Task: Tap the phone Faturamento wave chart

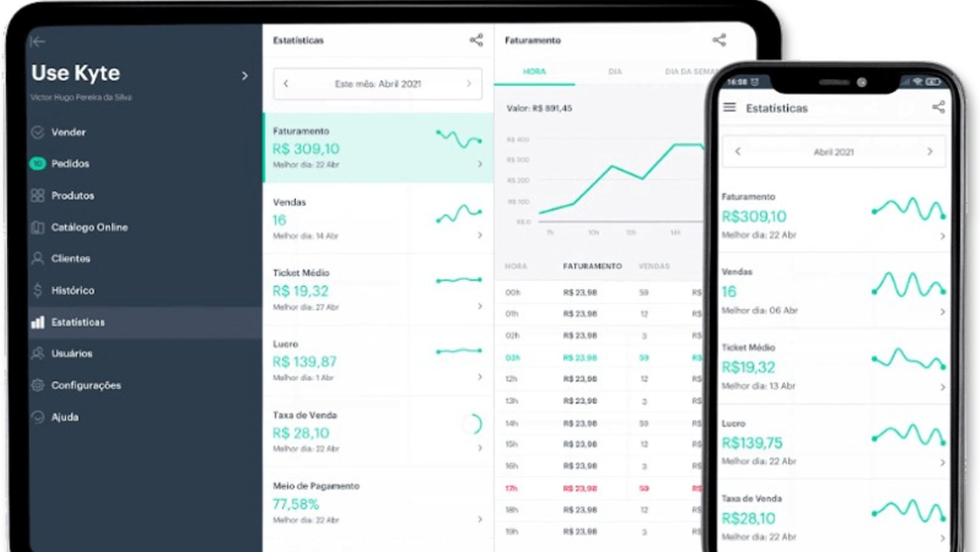Action: 909,208
